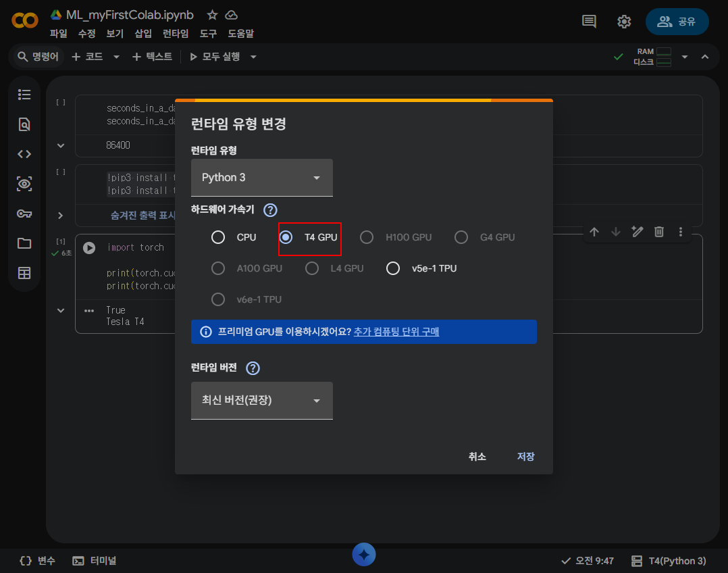Viewport: 728px width, 573px height.
Task: Open the 터미널 terminal panel
Action: click(x=95, y=560)
